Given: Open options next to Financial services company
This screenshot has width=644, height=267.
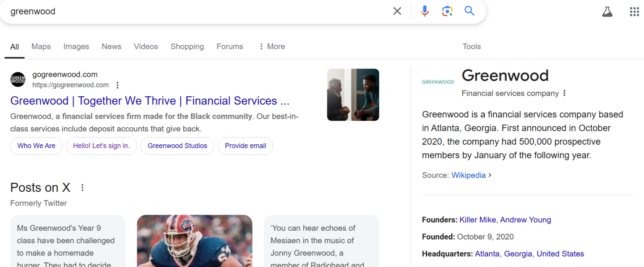Looking at the screenshot, I should (x=564, y=93).
